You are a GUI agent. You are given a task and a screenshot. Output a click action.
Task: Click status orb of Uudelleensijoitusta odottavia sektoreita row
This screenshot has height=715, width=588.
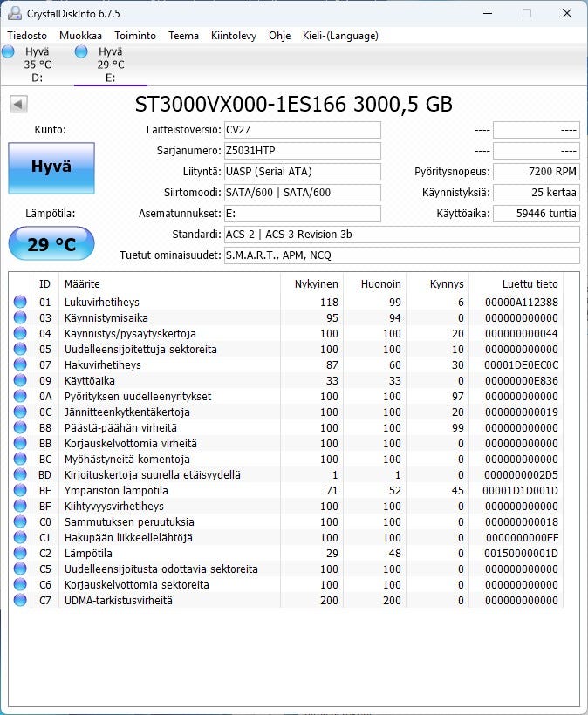click(20, 569)
